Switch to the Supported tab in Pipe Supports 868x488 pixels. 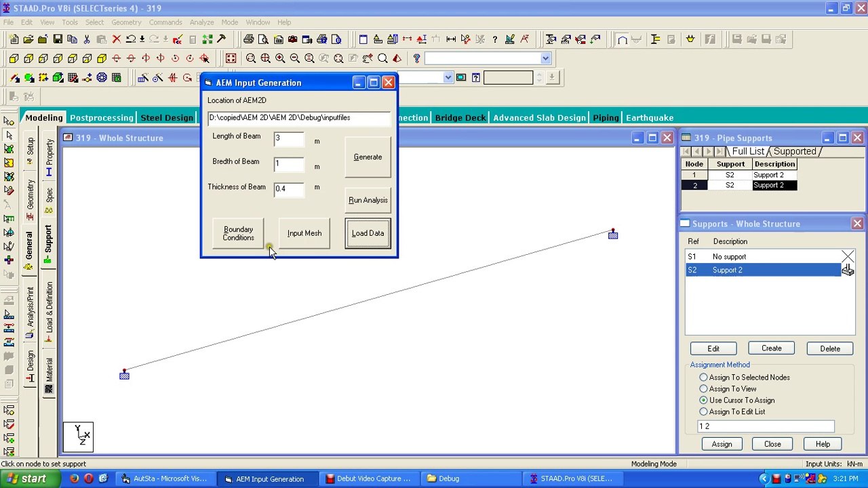(x=795, y=151)
